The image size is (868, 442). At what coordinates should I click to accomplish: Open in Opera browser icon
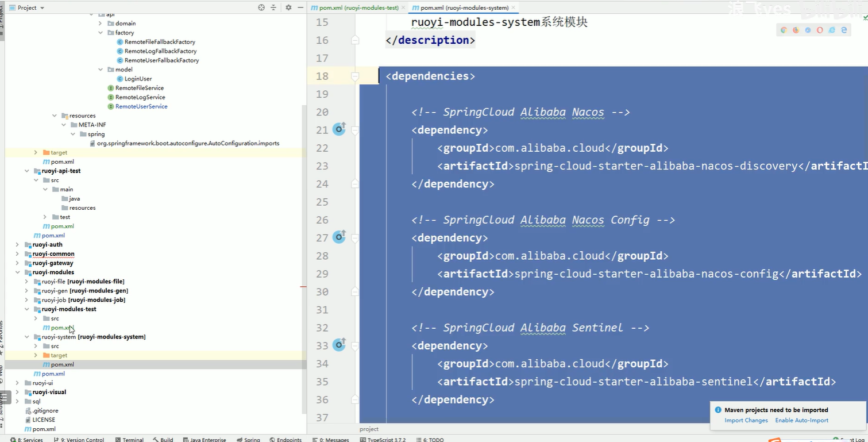820,30
